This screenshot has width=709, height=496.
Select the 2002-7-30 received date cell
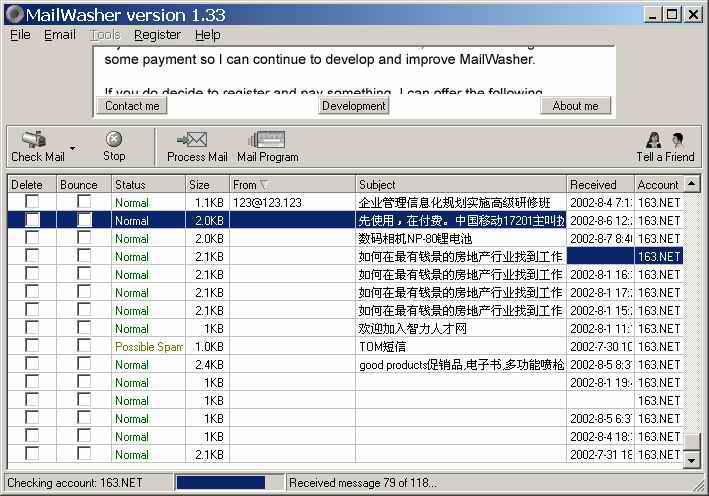point(600,347)
